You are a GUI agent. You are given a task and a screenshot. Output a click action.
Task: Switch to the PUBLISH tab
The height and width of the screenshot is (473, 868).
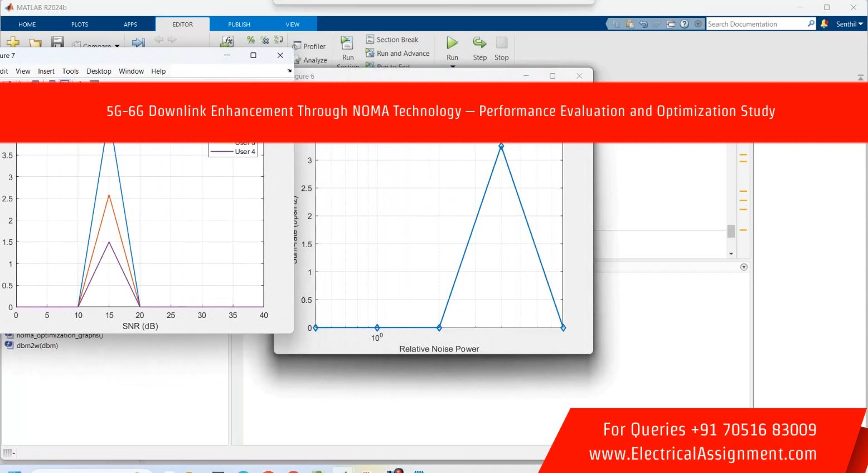click(x=239, y=25)
